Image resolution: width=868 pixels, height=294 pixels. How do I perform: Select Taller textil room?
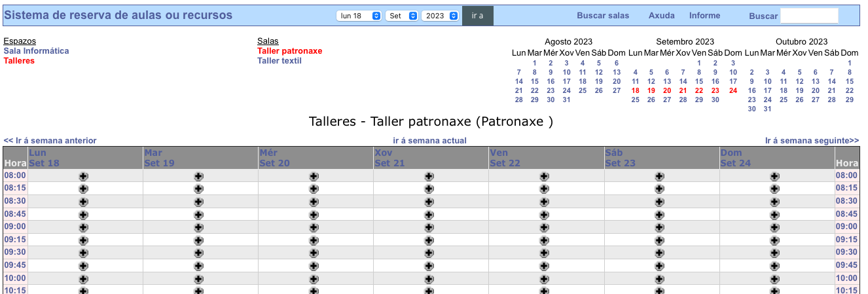click(x=280, y=61)
